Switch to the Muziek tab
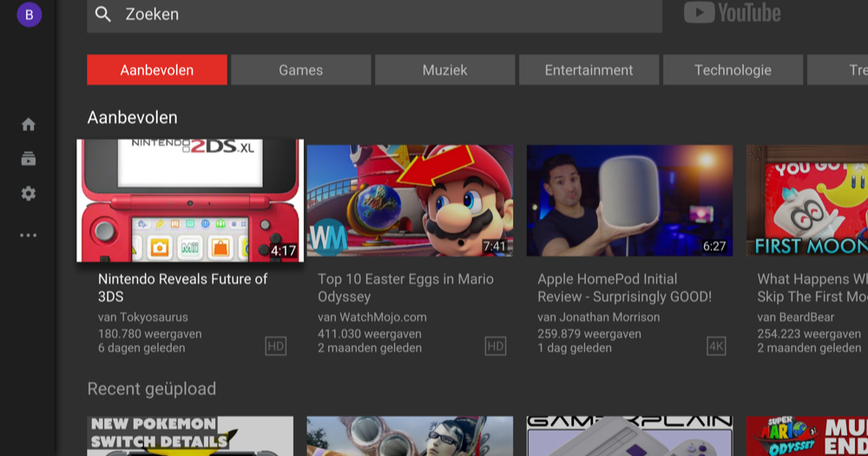The image size is (868, 456). click(x=444, y=69)
